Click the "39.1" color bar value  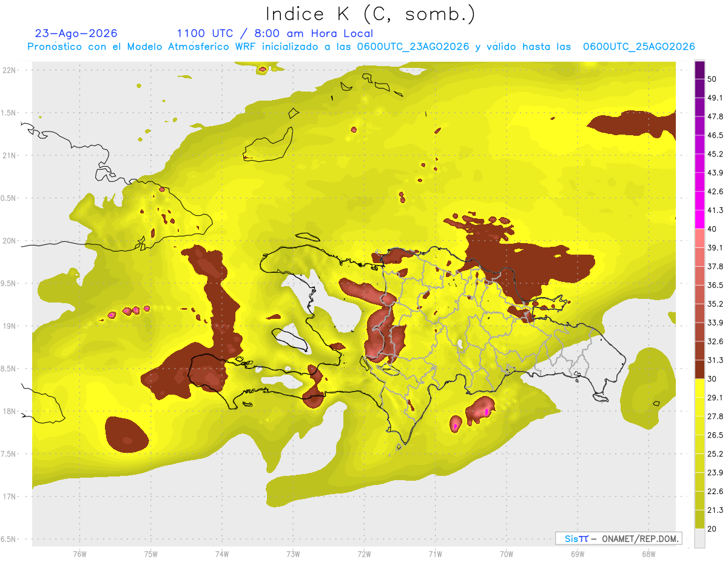(715, 247)
